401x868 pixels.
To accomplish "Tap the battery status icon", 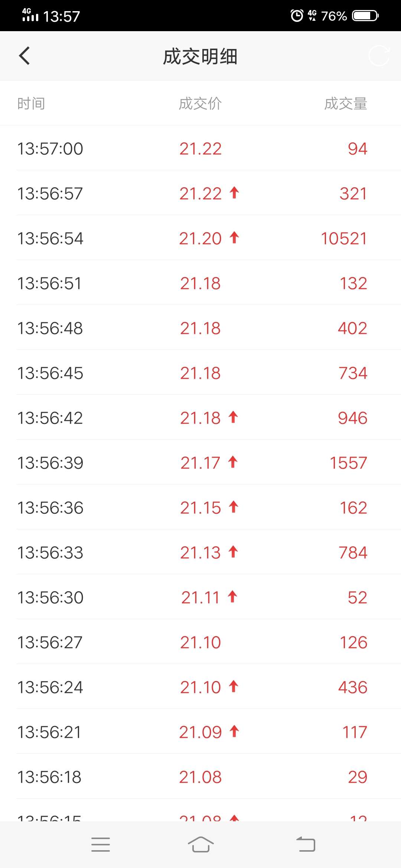I will coord(365,16).
